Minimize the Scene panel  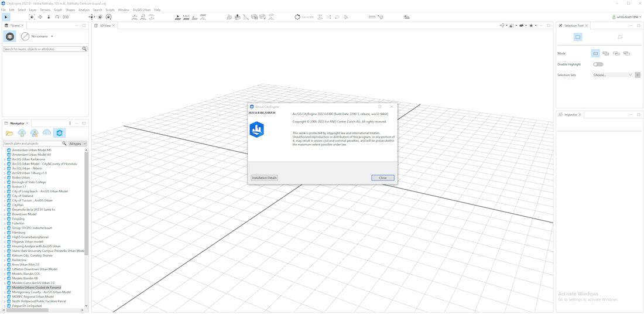(x=76, y=25)
